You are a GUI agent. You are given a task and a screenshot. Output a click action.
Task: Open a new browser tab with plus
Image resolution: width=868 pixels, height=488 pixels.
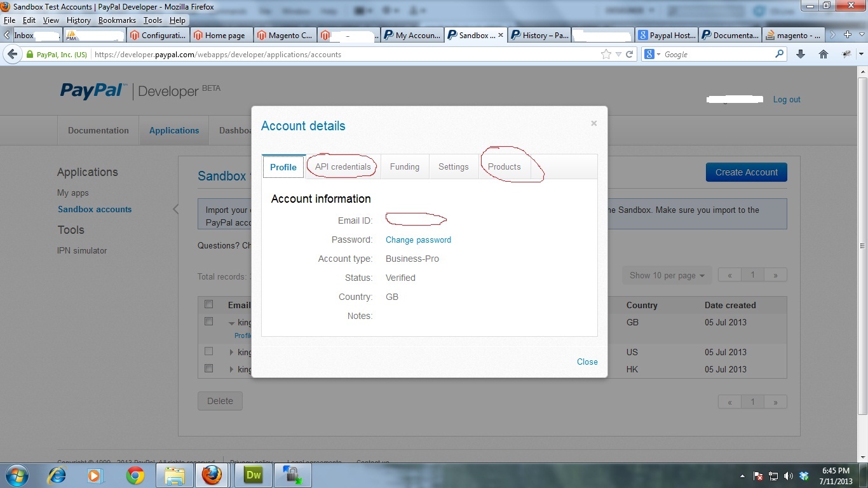848,35
